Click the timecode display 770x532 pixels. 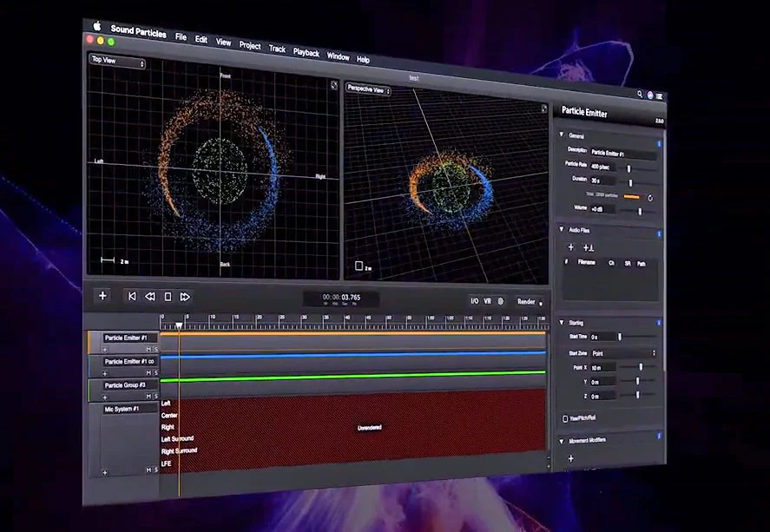[341, 299]
